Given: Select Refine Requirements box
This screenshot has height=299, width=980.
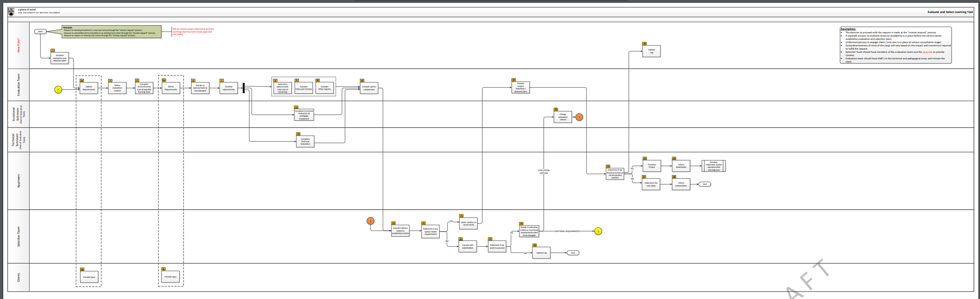Looking at the screenshot, I should pos(171,88).
